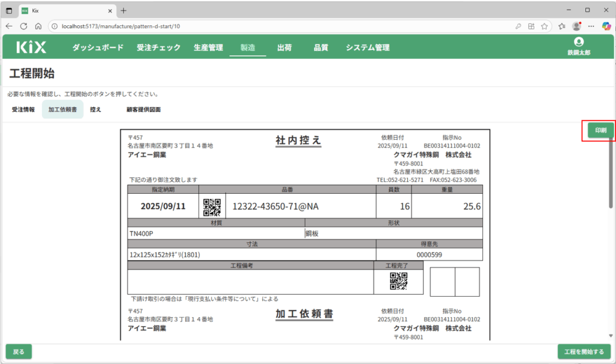The image size is (616, 364).
Task: Click the 印刷 print button
Action: tap(600, 130)
